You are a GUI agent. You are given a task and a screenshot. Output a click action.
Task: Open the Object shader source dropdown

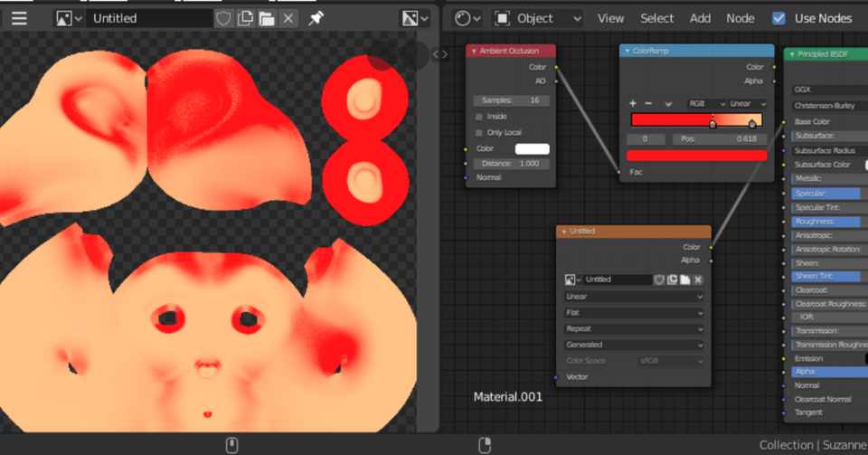(x=538, y=18)
